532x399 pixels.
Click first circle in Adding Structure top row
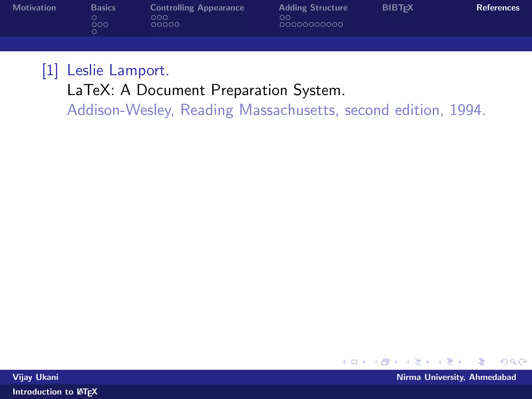(x=282, y=18)
